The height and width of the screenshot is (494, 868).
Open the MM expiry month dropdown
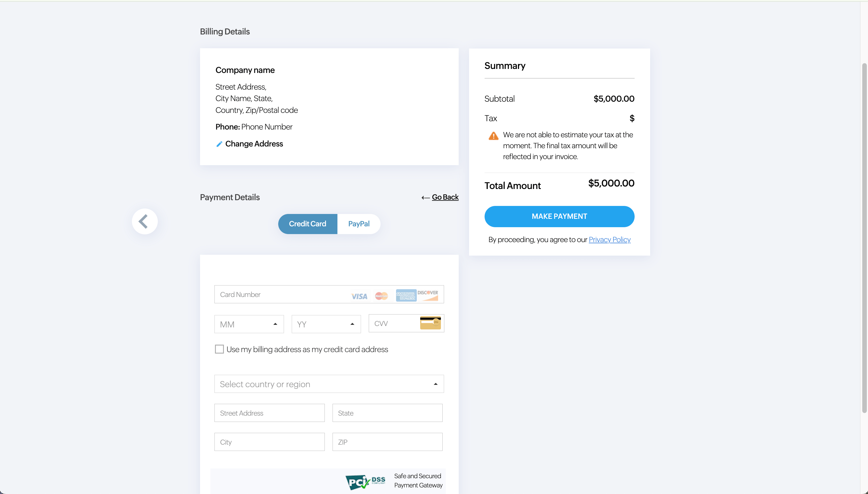(249, 324)
